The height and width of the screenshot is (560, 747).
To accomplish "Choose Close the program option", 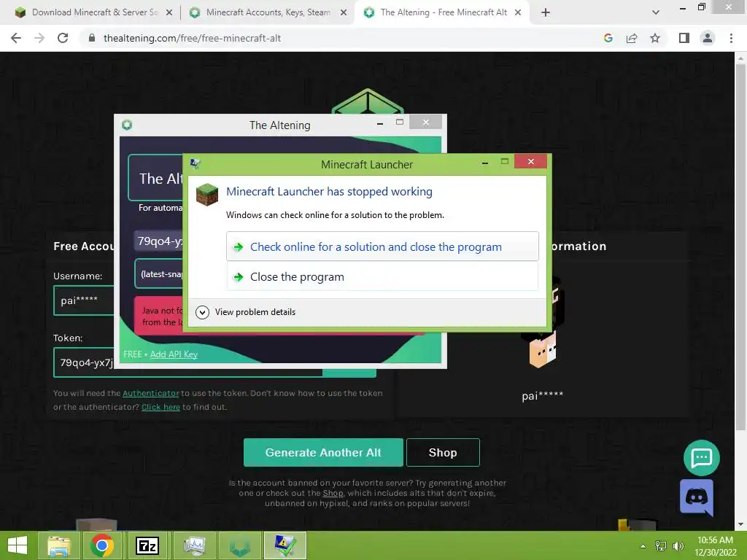I will click(x=382, y=276).
